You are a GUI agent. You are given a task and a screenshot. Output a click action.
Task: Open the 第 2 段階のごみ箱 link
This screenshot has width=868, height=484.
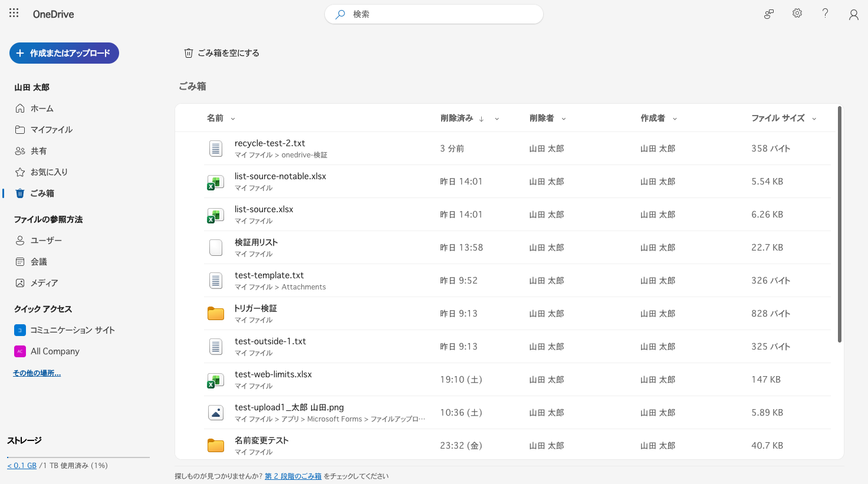293,476
